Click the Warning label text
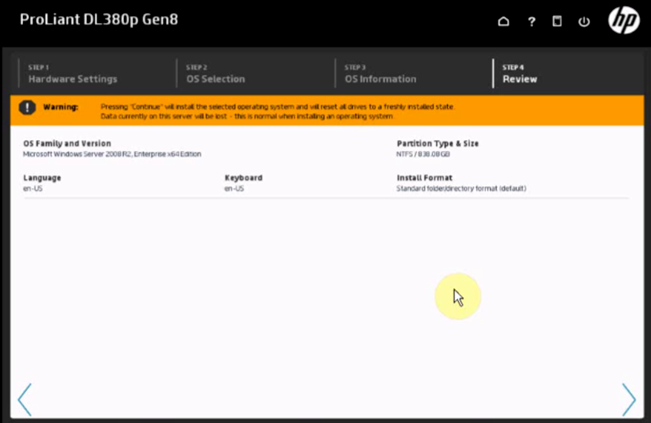This screenshot has width=651, height=423. [61, 107]
